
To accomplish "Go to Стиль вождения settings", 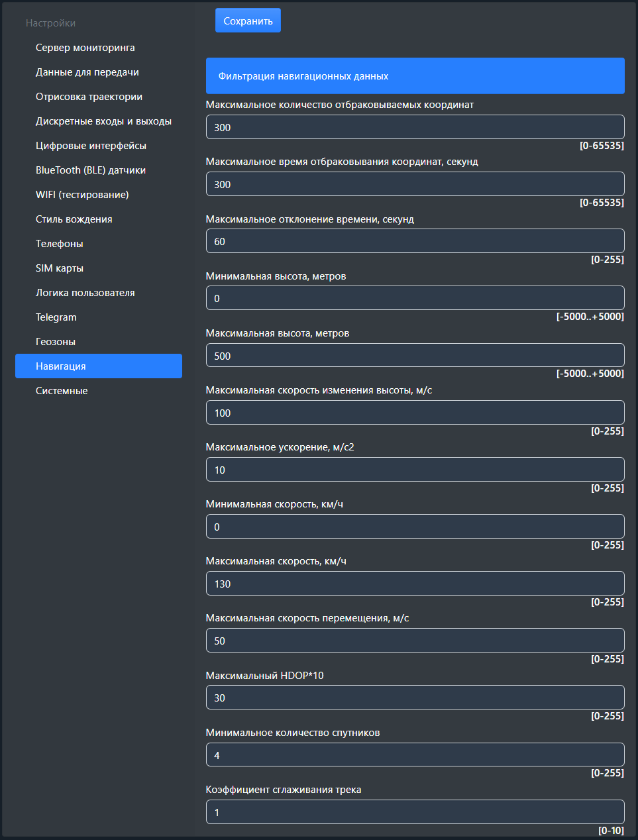I will click(x=74, y=219).
